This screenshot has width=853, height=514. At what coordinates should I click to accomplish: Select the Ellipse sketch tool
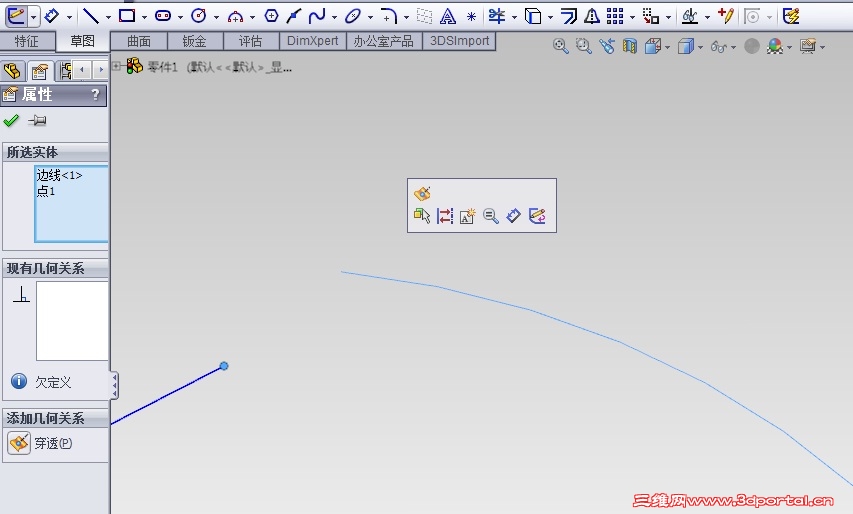(353, 16)
